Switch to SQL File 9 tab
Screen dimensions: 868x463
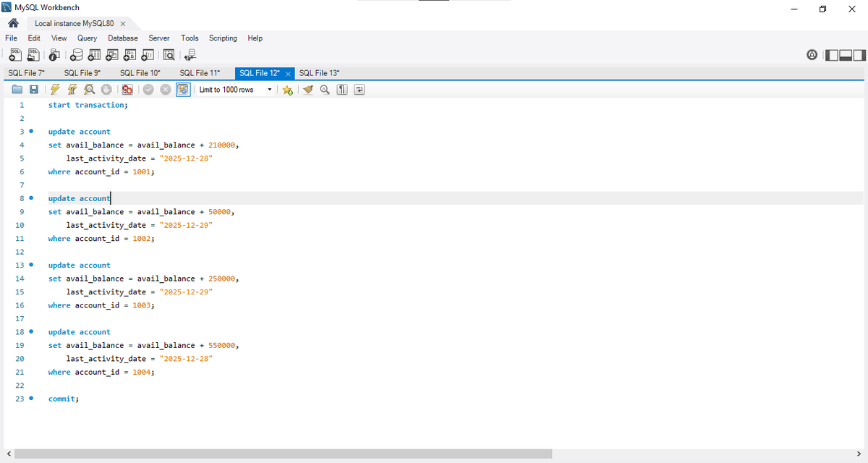click(82, 73)
